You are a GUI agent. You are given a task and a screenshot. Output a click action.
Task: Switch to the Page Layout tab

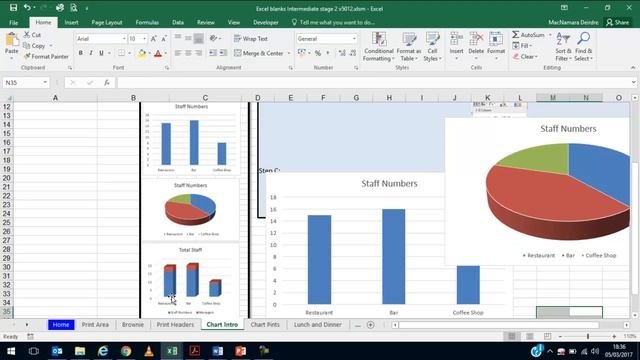pos(107,22)
